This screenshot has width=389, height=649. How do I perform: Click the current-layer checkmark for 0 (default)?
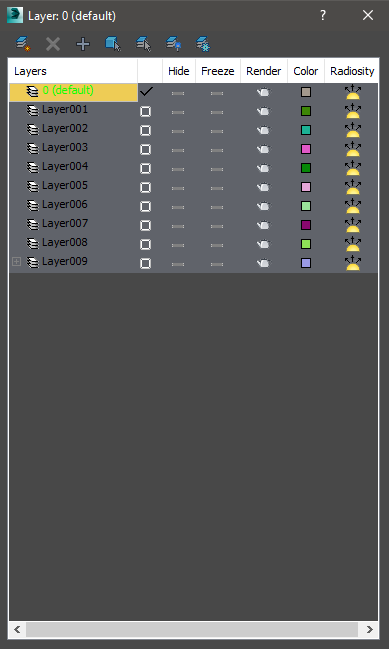146,91
